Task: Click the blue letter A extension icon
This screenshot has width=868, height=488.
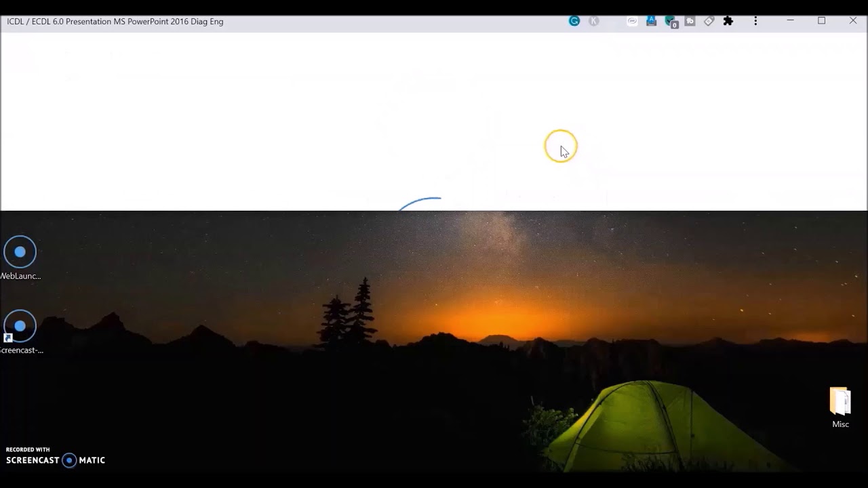Action: 652,21
